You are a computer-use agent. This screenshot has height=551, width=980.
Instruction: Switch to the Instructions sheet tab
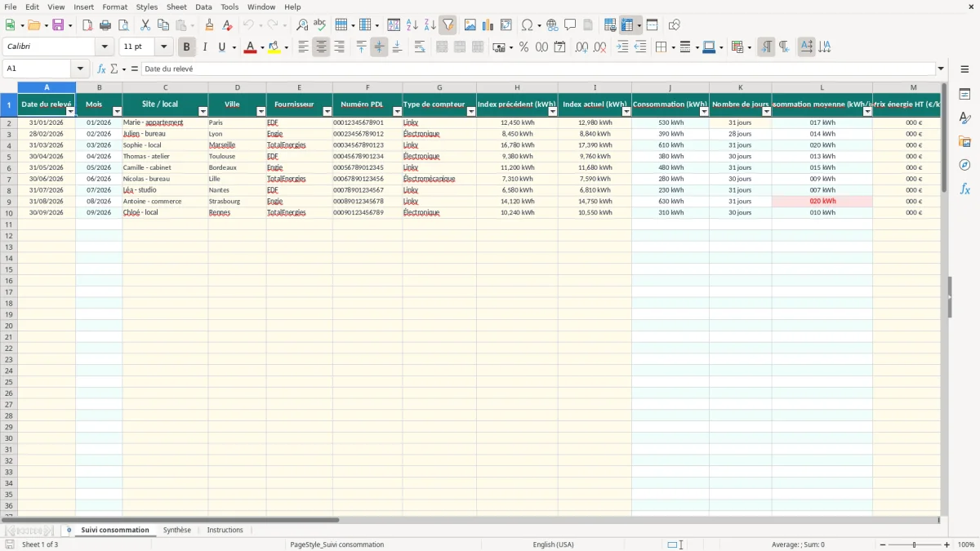pos(225,530)
